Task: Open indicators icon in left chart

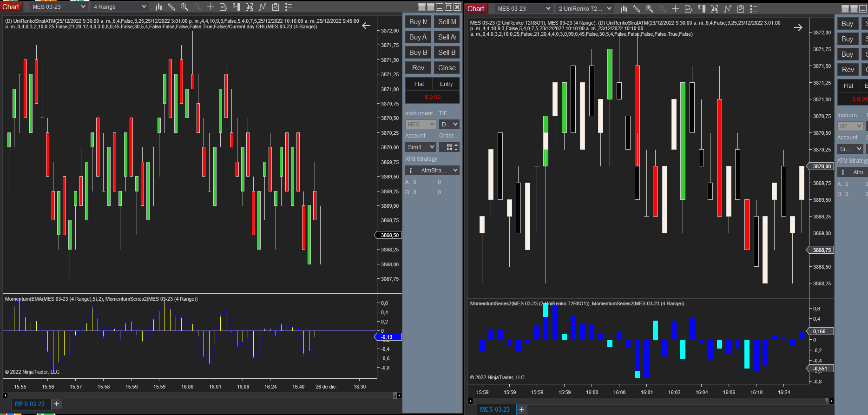Action: click(x=263, y=7)
